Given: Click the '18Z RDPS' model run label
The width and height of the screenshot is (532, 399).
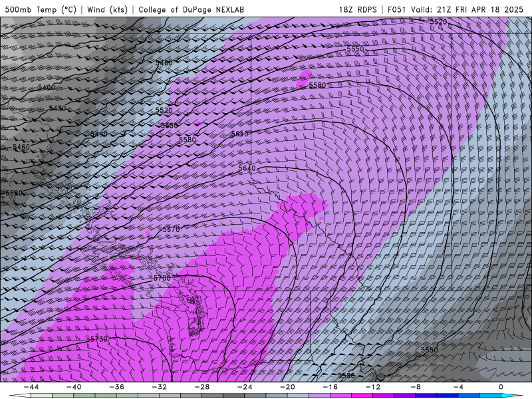Looking at the screenshot, I should coord(358,9).
